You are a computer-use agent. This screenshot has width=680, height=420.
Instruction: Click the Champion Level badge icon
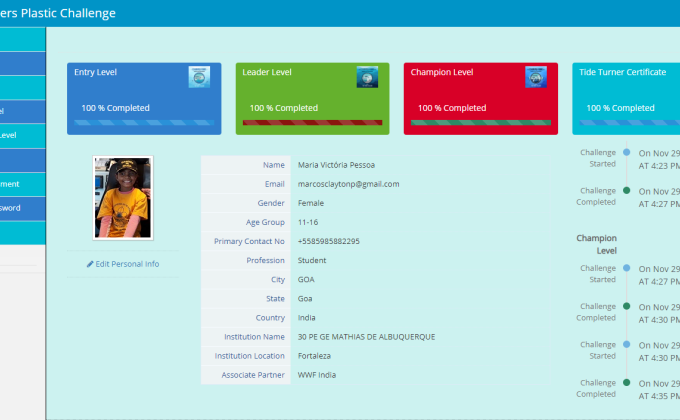(535, 77)
